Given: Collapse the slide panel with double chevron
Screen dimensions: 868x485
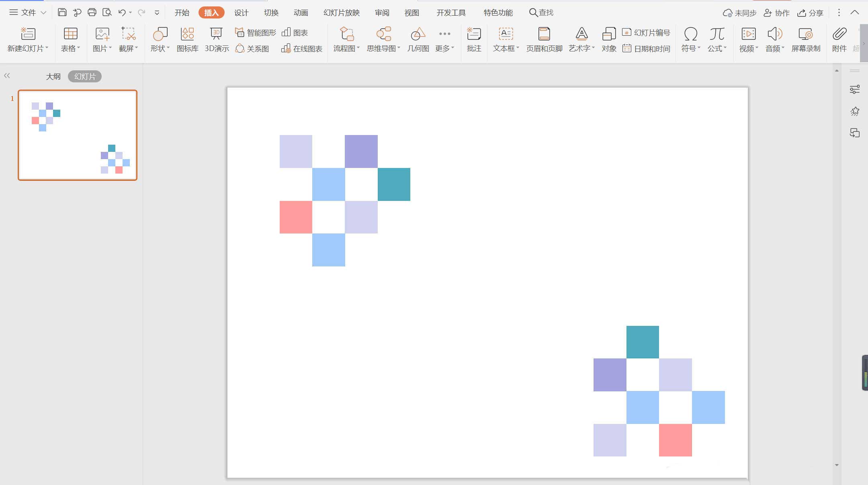Looking at the screenshot, I should [x=7, y=76].
